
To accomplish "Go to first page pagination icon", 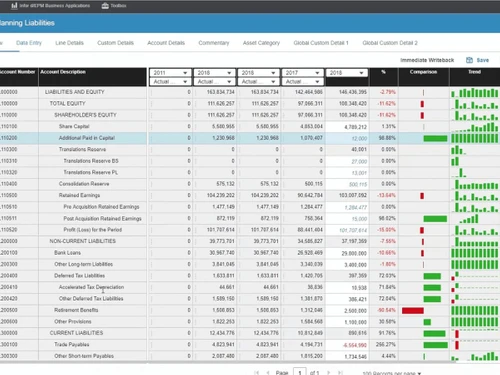I will coord(257,372).
